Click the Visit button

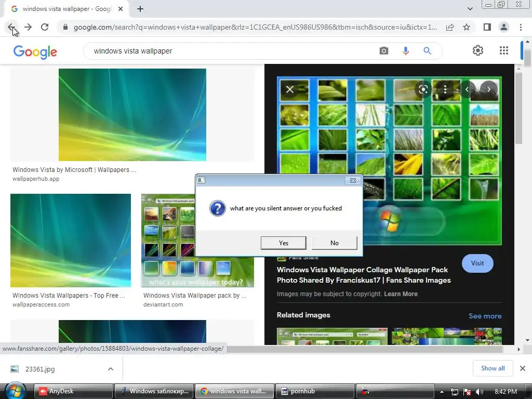tap(477, 263)
